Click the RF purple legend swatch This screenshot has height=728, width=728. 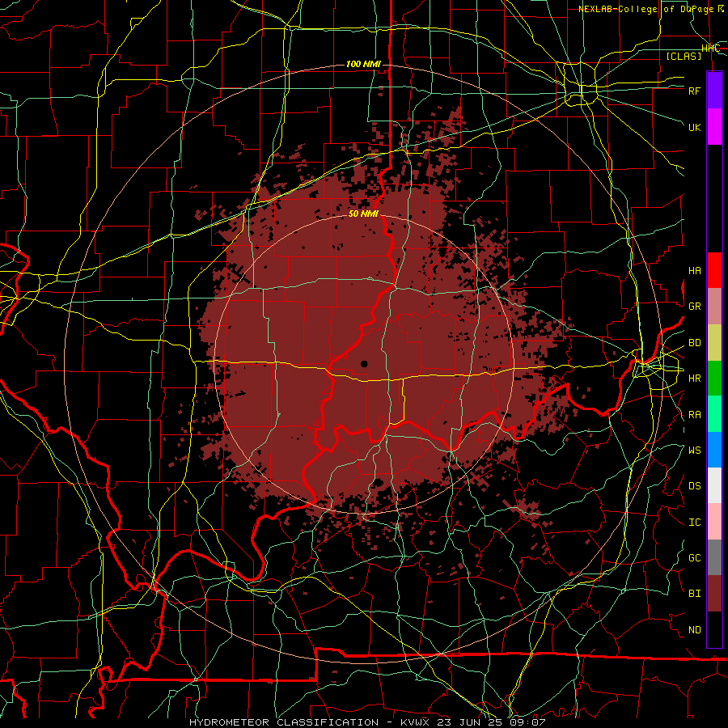714,91
